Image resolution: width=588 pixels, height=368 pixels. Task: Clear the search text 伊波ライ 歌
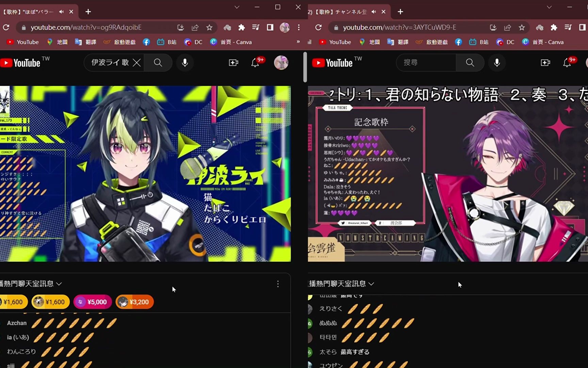click(136, 63)
